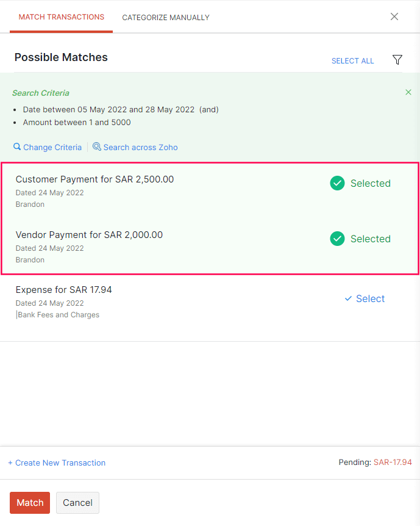Click the green checkmark on the Vendor Payment row
Image resolution: width=420 pixels, height=526 pixels.
pos(337,239)
